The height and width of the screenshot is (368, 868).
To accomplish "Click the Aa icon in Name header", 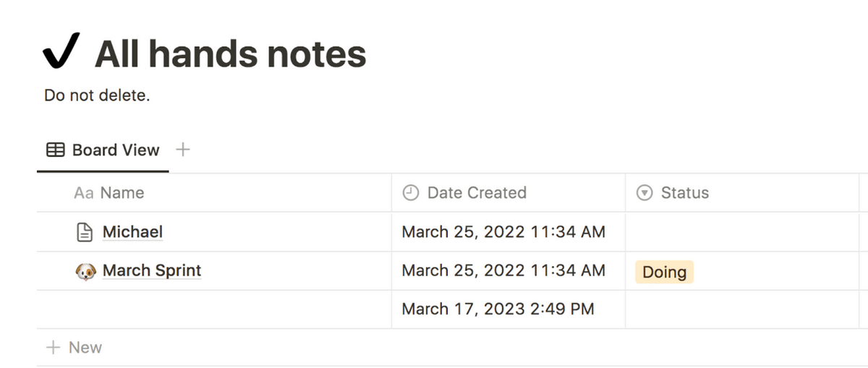I will point(84,193).
